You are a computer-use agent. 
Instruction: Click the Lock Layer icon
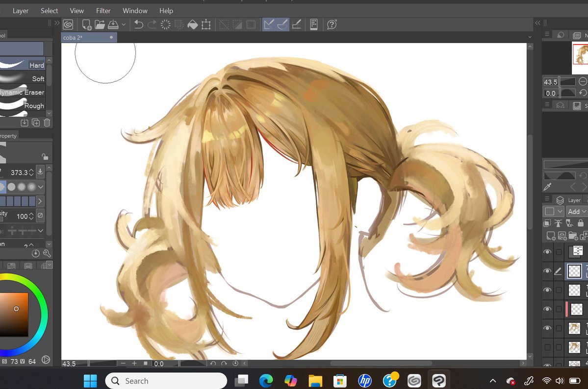click(x=581, y=223)
